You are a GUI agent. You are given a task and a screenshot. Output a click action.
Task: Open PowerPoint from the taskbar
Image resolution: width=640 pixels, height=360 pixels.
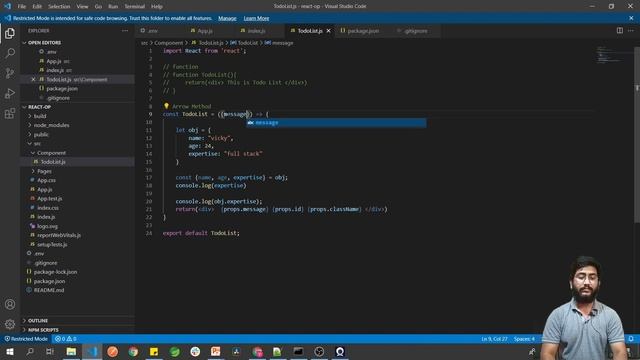216,351
